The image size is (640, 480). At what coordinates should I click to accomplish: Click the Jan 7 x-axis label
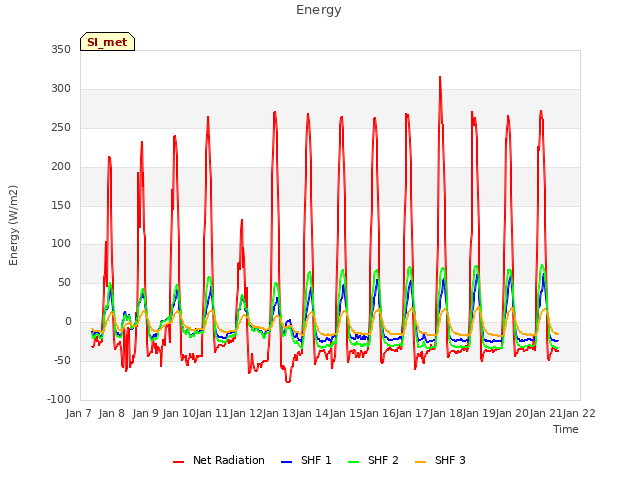click(79, 413)
